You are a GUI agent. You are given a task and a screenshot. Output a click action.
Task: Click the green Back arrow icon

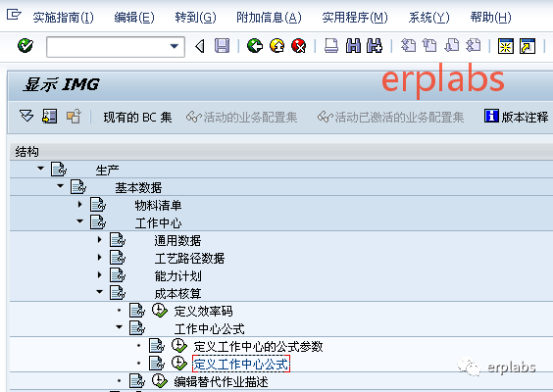pyautogui.click(x=255, y=46)
